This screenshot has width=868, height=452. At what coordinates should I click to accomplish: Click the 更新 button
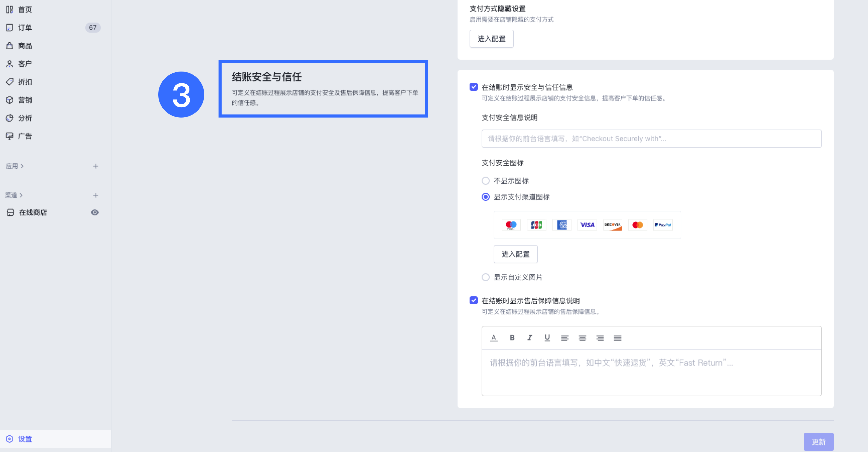pos(818,442)
